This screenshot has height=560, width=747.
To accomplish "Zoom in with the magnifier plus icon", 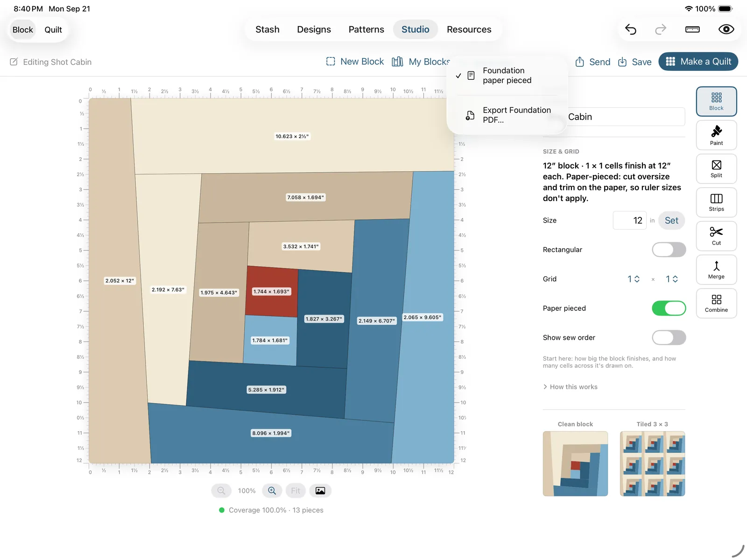I will tap(272, 490).
